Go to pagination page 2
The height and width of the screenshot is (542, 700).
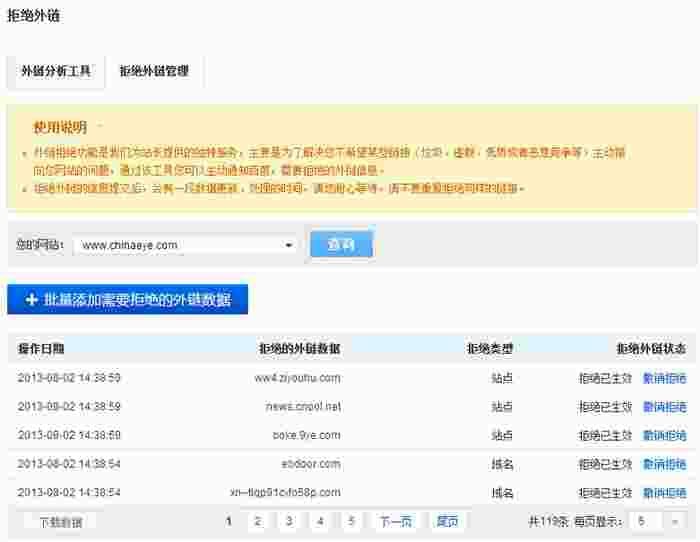[x=258, y=521]
